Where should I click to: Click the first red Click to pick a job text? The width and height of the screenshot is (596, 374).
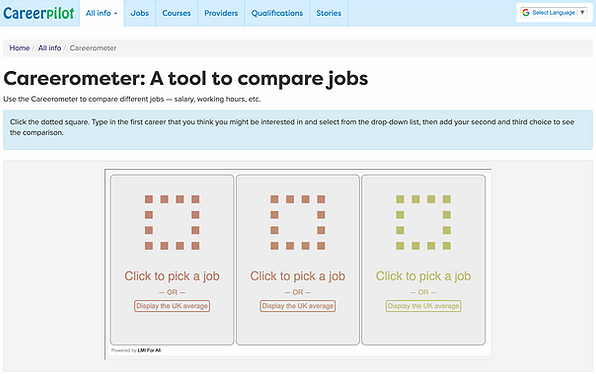click(172, 276)
